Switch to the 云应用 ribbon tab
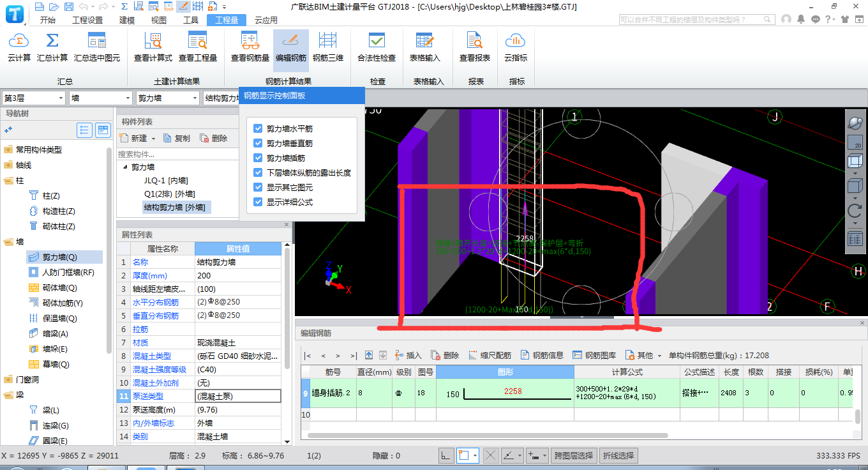 266,20
